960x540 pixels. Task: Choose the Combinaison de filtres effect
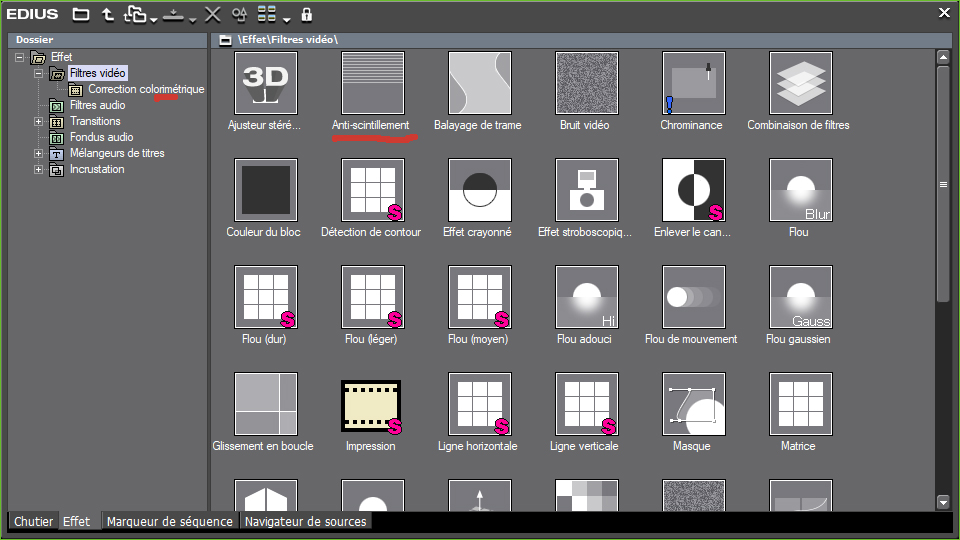point(800,83)
